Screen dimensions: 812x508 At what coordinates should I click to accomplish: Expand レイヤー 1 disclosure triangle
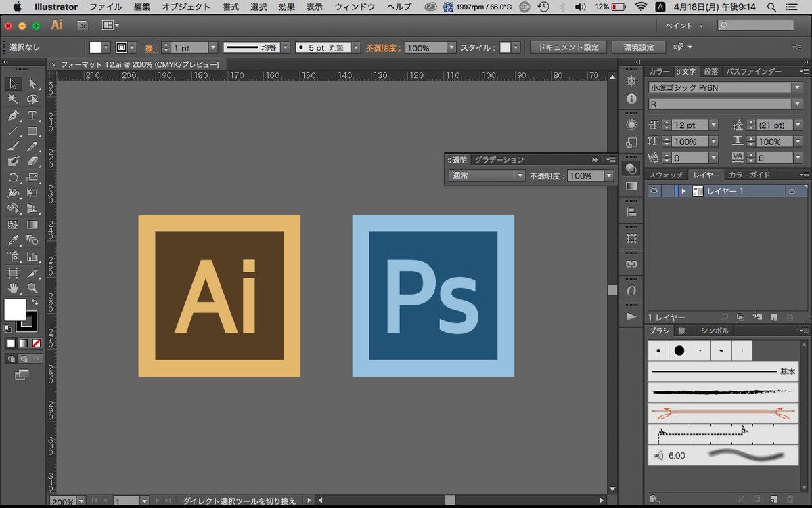point(683,192)
